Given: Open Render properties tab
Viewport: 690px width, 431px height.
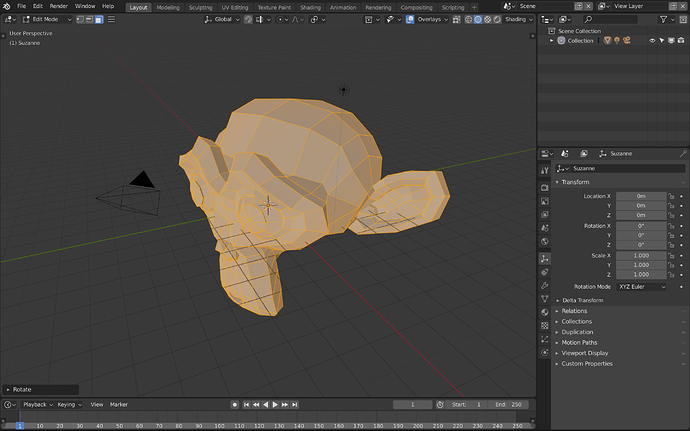Looking at the screenshot, I should click(545, 188).
